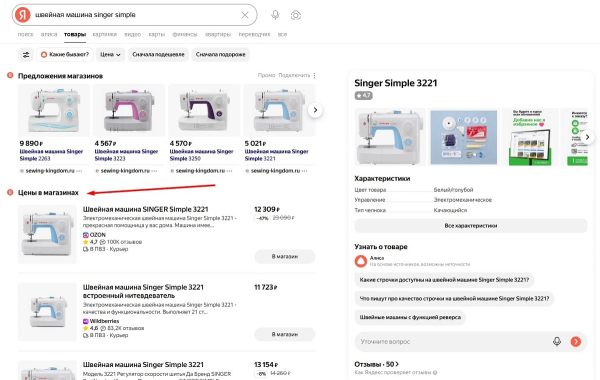Click Все характеристики button
Viewport: 600px width, 380px height.
471,226
